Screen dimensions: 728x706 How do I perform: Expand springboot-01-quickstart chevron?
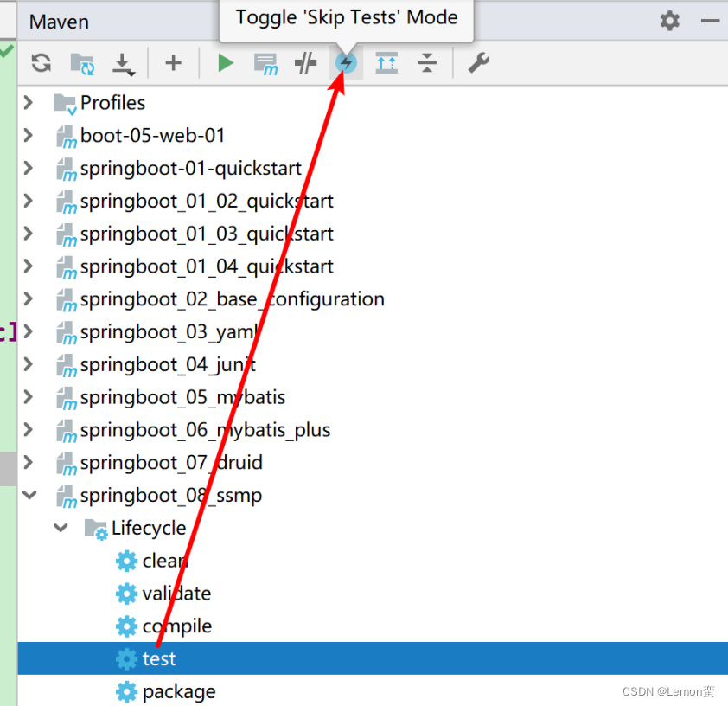(29, 168)
